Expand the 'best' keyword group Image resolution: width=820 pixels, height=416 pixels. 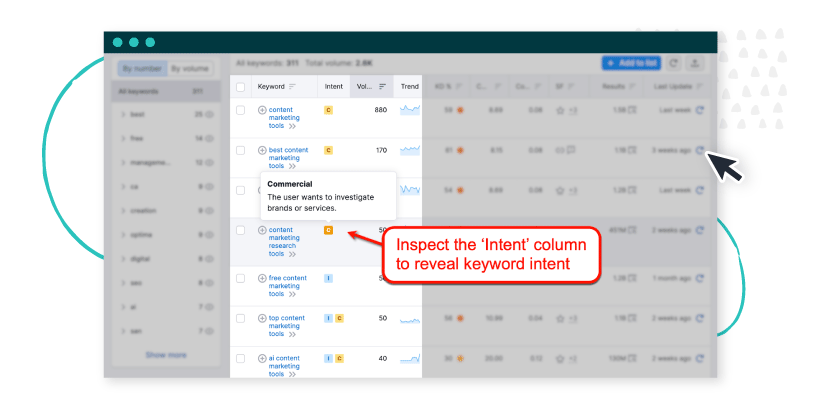point(122,115)
